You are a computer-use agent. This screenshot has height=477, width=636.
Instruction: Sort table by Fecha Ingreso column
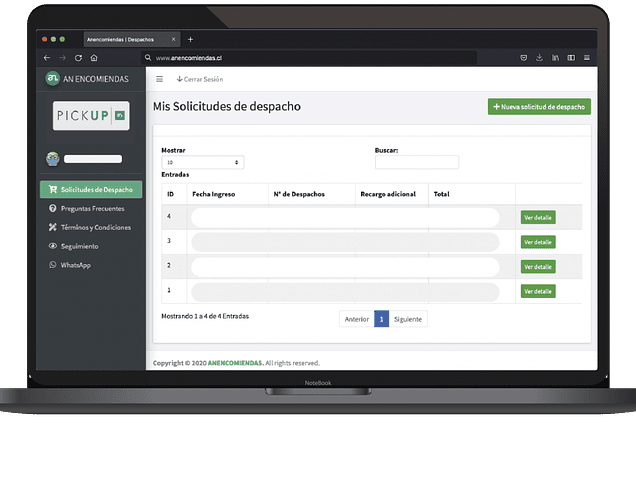point(213,194)
